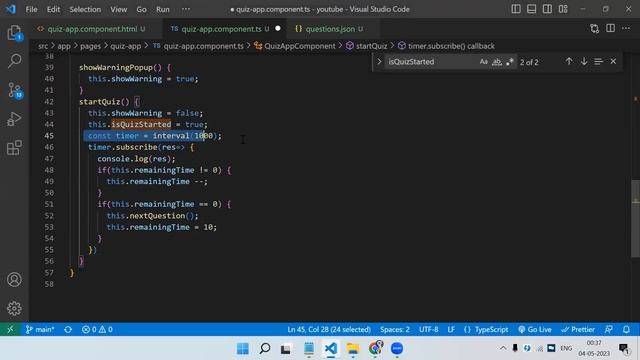
Task: Click the main* branch status item
Action: (40, 329)
